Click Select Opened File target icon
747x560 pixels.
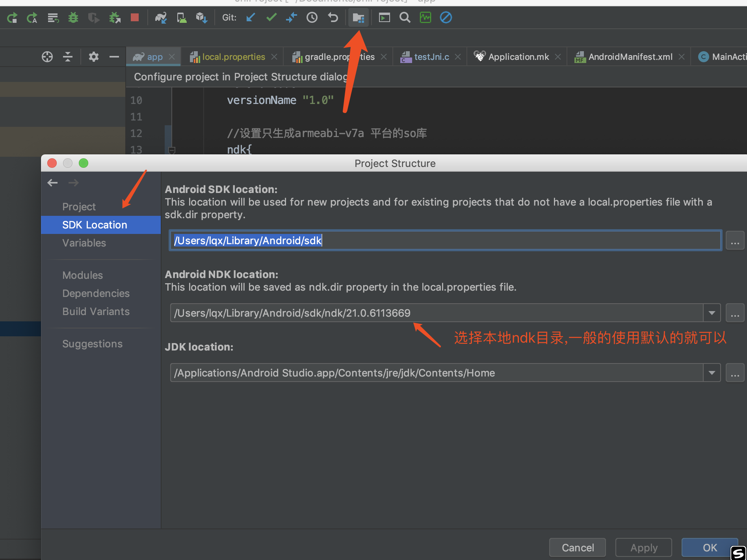click(x=47, y=57)
